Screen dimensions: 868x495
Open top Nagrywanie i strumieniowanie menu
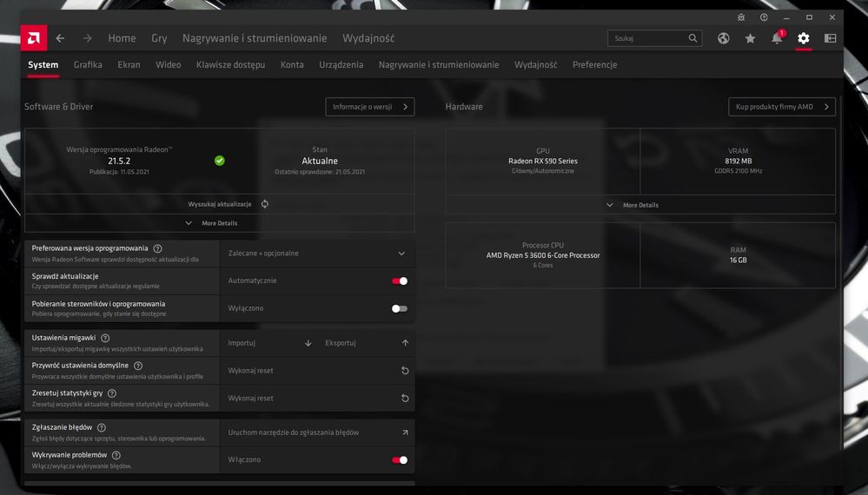[x=255, y=38]
